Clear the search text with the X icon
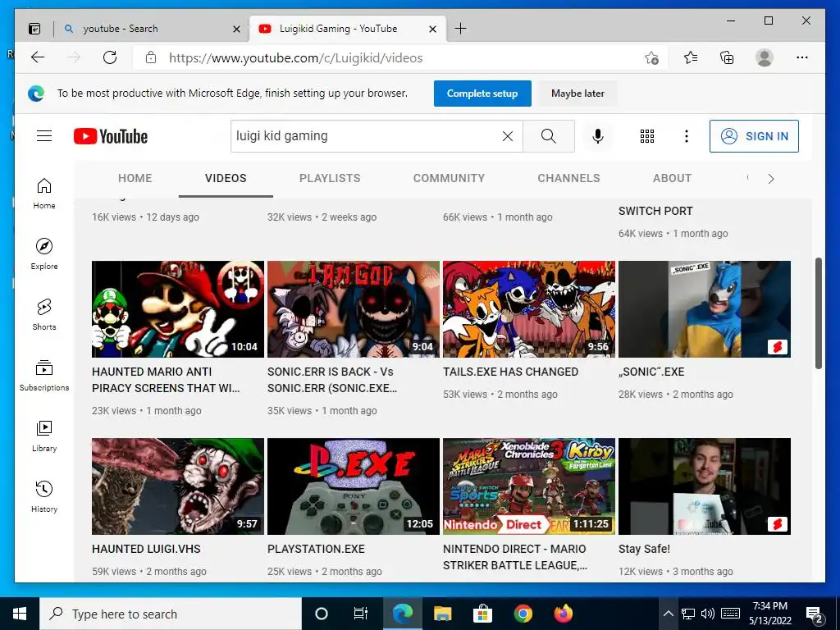Screen dimensions: 840x630 point(507,136)
